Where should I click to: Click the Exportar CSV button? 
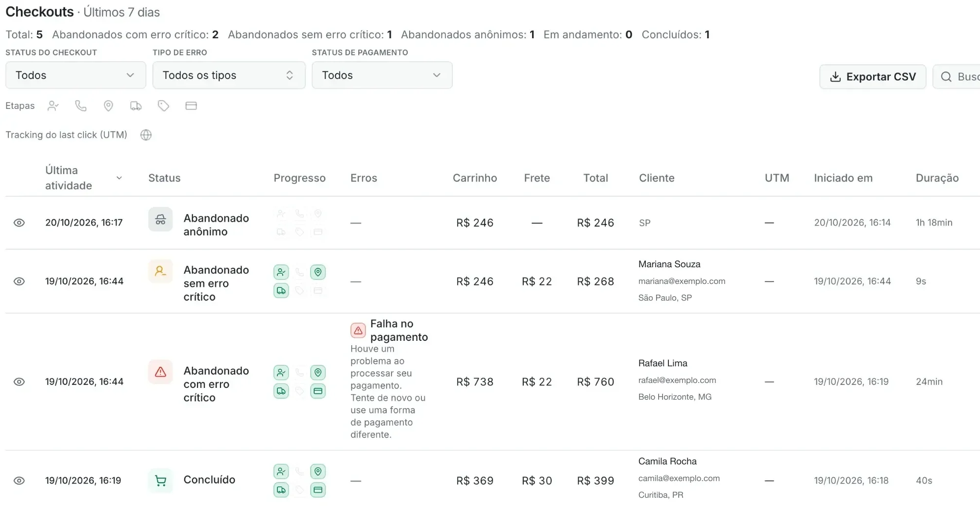873,76
